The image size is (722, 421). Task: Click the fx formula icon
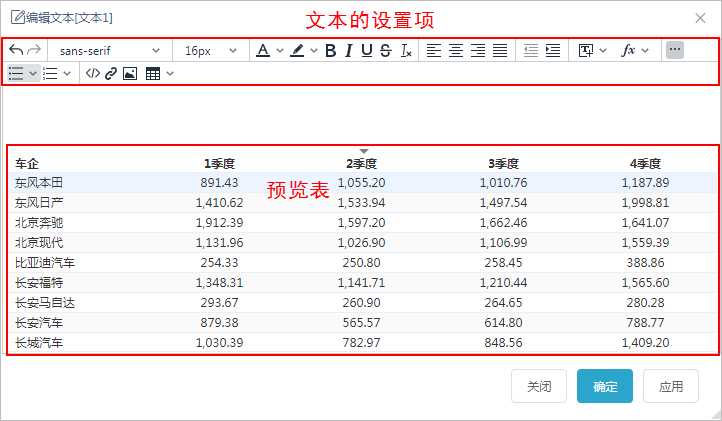(x=628, y=50)
